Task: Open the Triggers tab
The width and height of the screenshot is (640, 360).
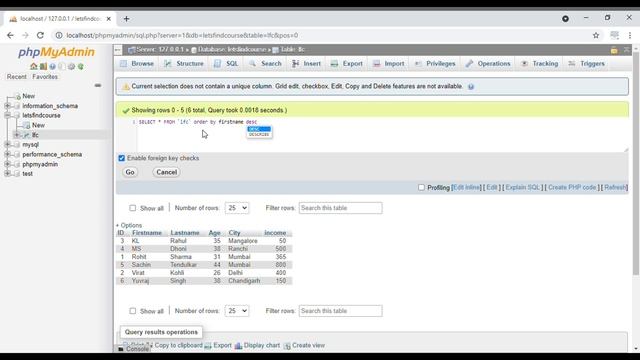Action: point(587,64)
